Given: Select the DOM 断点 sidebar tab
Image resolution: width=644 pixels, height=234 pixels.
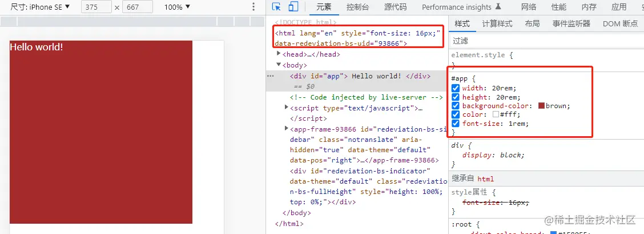Looking at the screenshot, I should (620, 24).
